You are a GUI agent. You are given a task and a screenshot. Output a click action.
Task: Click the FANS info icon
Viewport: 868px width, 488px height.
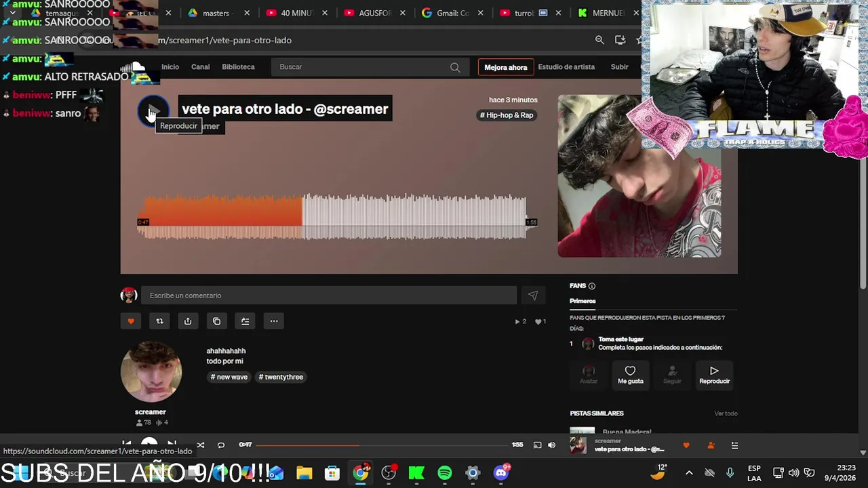591,286
